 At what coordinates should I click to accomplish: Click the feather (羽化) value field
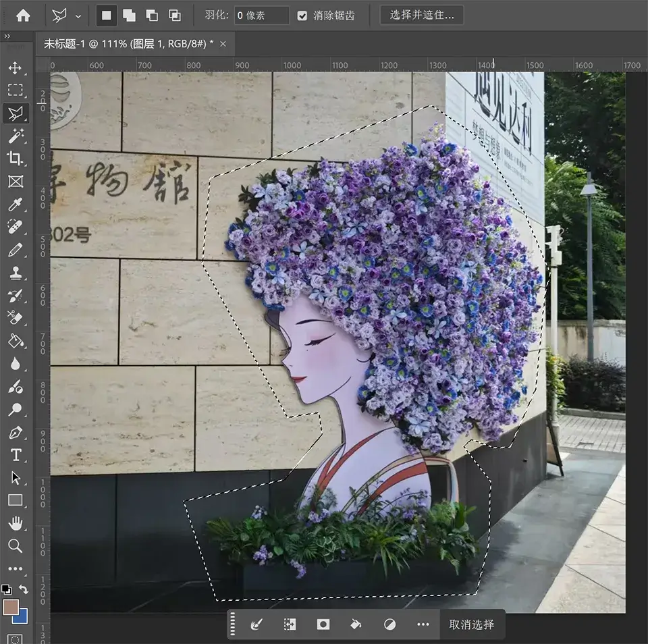(262, 16)
